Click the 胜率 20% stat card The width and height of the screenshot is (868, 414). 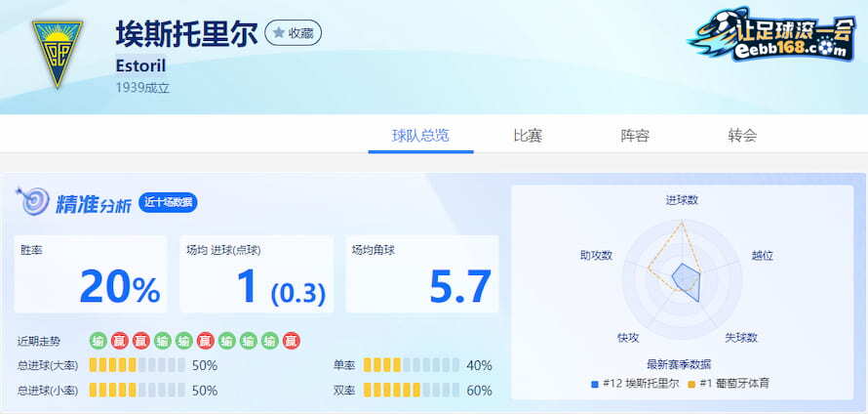[90, 273]
